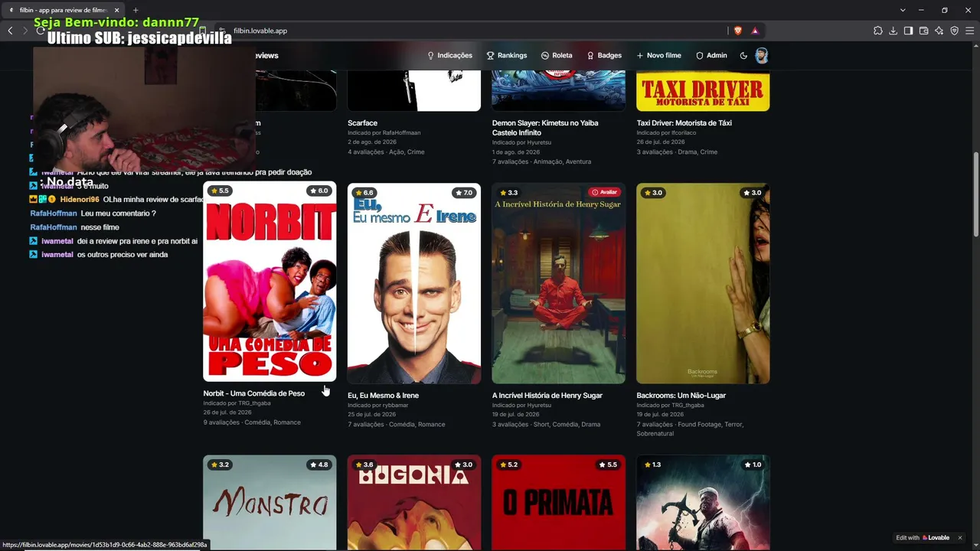Click the 4.8 rating on Monstro poster
This screenshot has width=980, height=551.
point(318,465)
